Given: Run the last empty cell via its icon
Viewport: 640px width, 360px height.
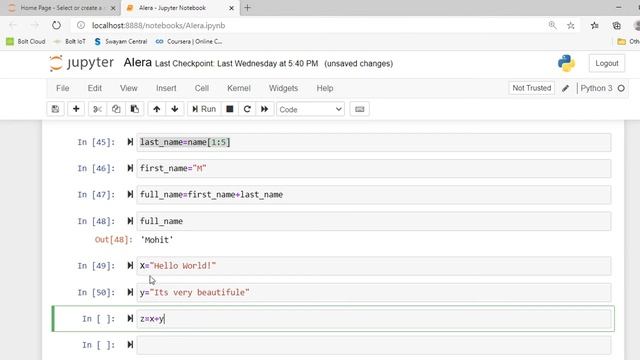Looking at the screenshot, I should point(130,345).
